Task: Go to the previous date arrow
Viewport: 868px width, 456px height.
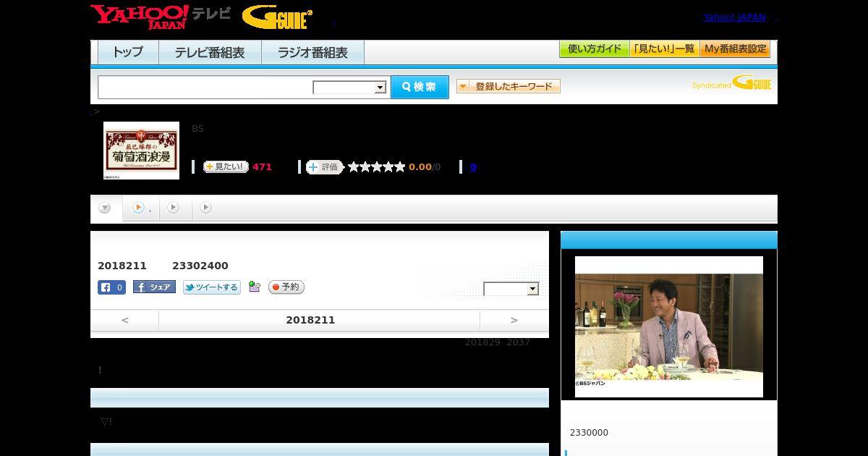Action: point(124,320)
